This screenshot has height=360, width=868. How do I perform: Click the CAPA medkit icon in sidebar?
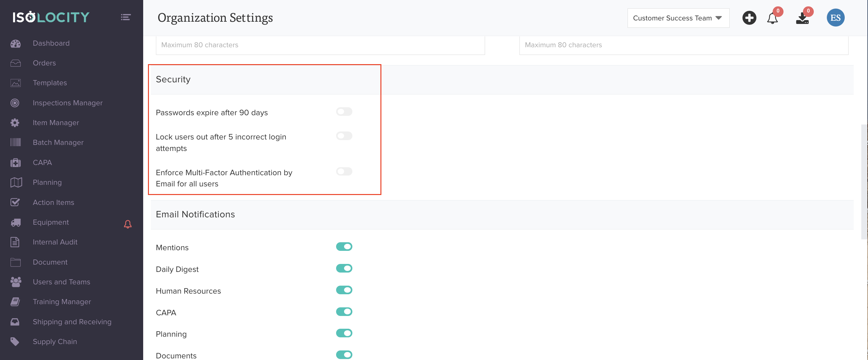pyautogui.click(x=15, y=163)
